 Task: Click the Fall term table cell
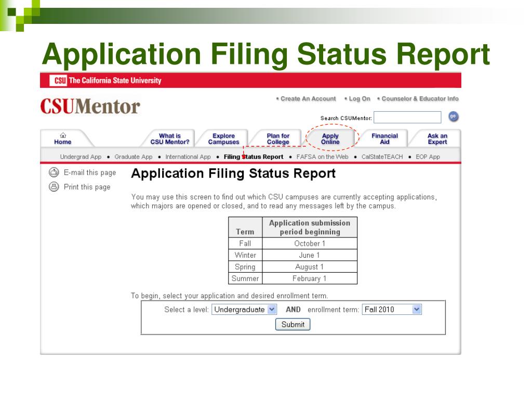(x=245, y=243)
